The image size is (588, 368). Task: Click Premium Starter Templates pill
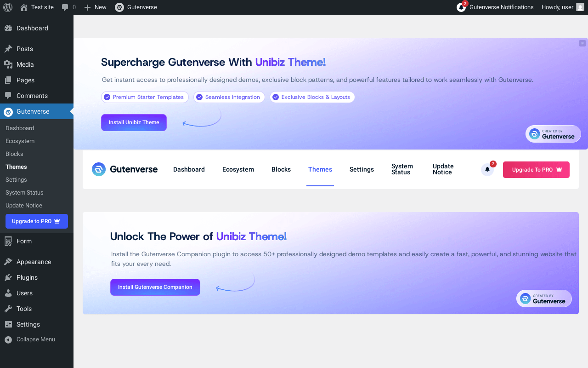click(x=145, y=97)
